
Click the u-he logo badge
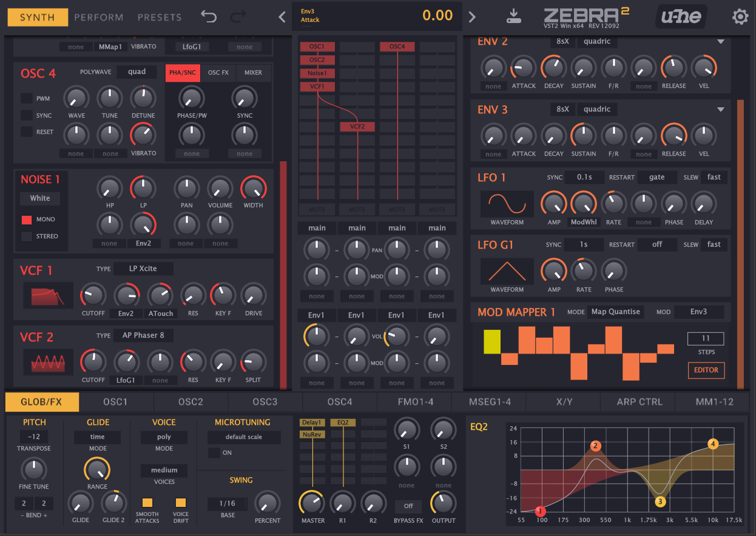681,16
